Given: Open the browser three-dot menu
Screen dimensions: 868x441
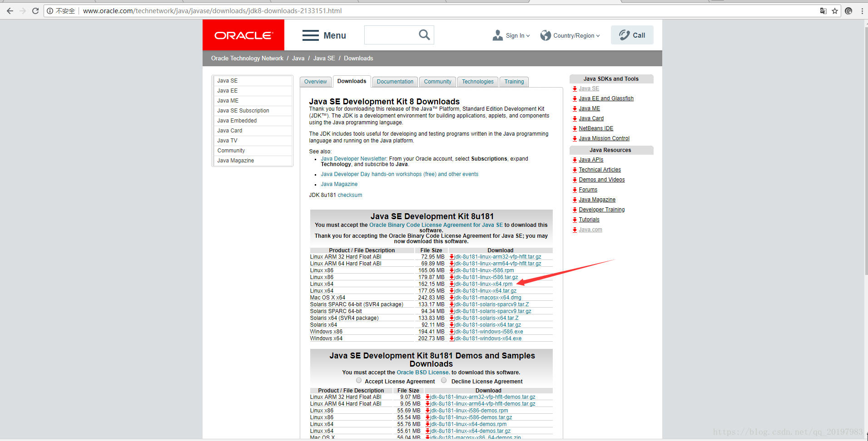Looking at the screenshot, I should (x=862, y=11).
